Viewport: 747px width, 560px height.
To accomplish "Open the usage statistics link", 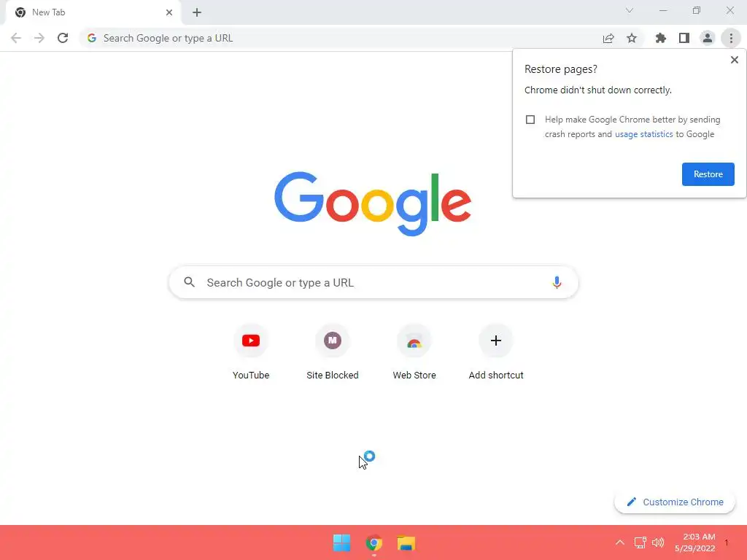I will (643, 134).
